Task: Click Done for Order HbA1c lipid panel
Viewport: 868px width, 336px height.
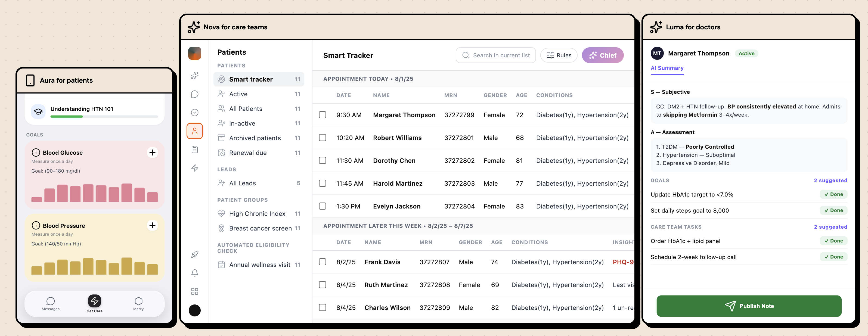Action: (833, 241)
